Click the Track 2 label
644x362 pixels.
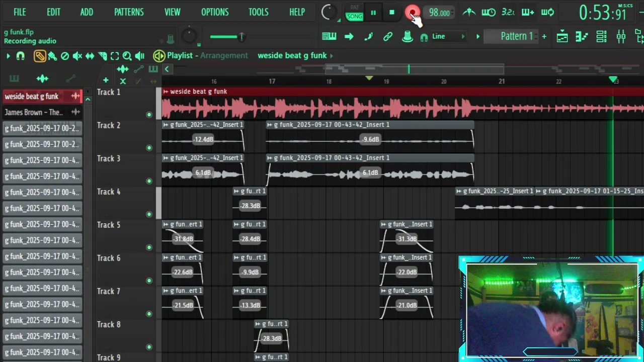(109, 125)
